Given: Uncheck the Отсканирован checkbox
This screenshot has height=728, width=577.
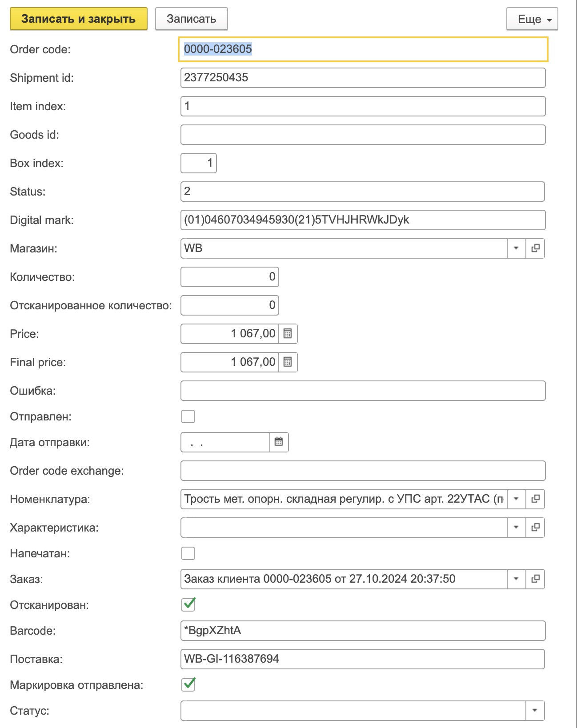Looking at the screenshot, I should [188, 604].
